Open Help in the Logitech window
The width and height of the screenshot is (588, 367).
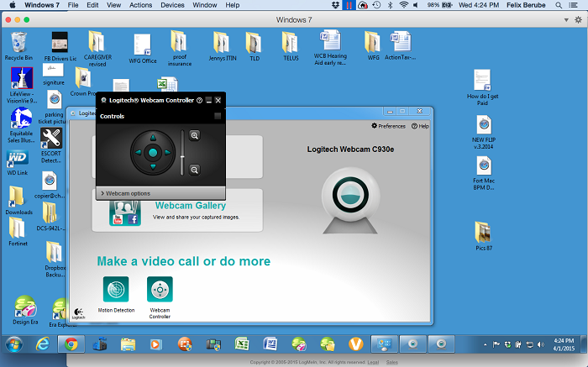(x=420, y=126)
